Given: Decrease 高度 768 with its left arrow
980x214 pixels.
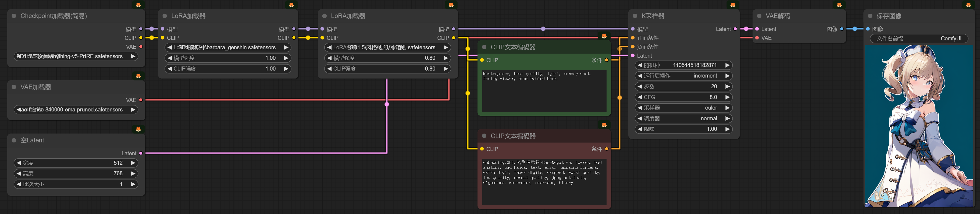Looking at the screenshot, I should (x=19, y=174).
